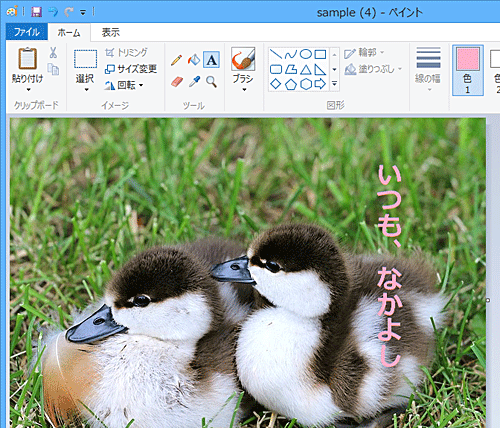Click the Copy icon
This screenshot has height=428, width=500.
pyautogui.click(x=53, y=69)
